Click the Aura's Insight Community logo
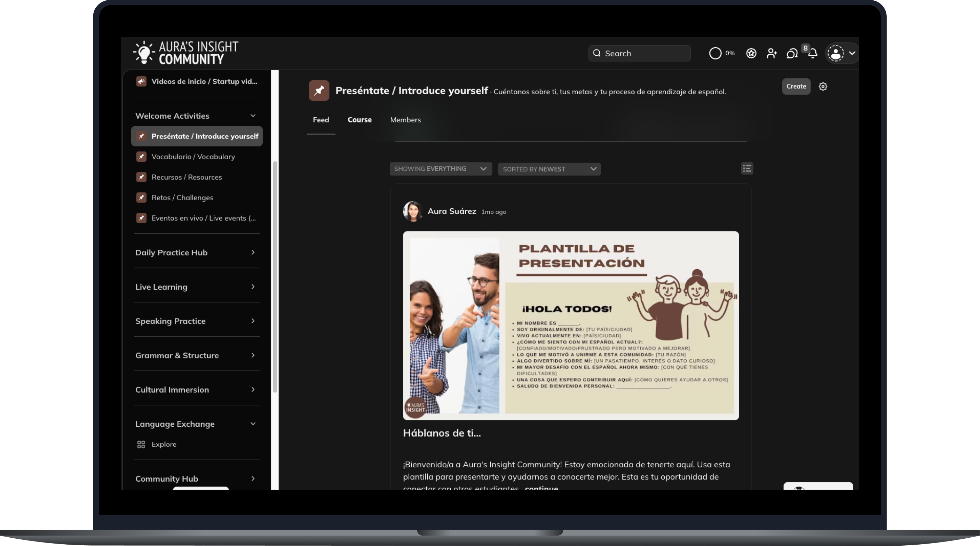This screenshot has width=980, height=546. pos(185,53)
